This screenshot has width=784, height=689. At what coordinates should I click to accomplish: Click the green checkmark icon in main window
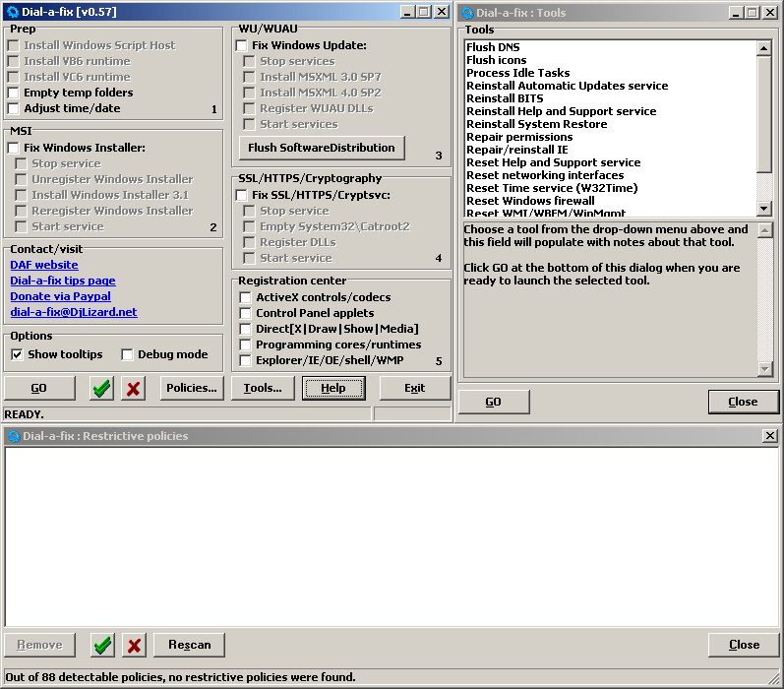101,388
